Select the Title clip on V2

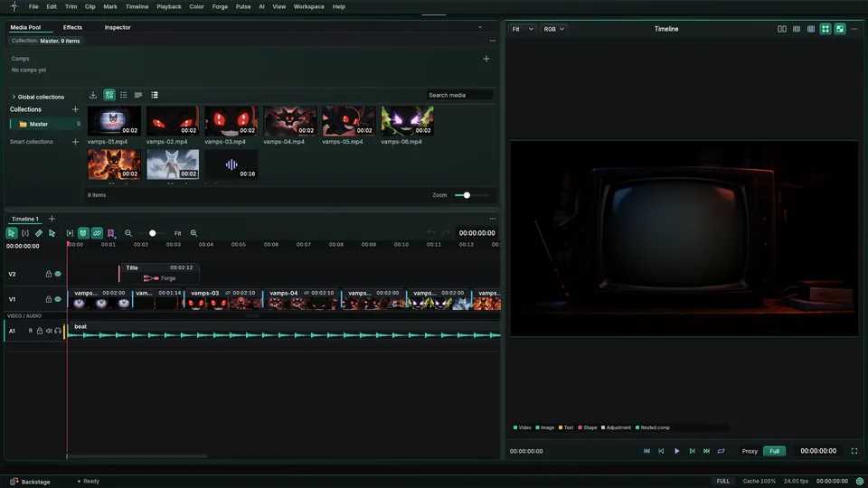click(x=159, y=273)
